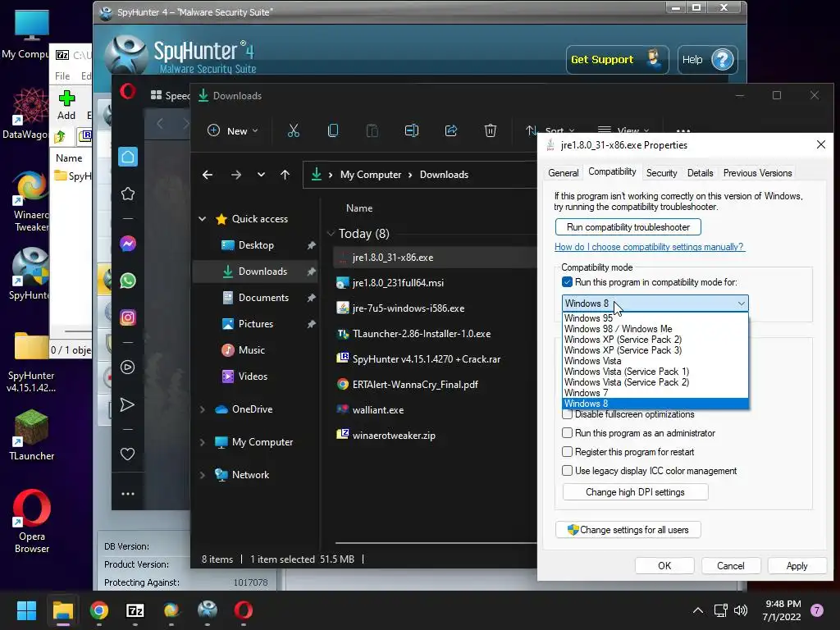840x630 pixels.
Task: Click the Delete trash icon in Explorer
Action: 491,130
